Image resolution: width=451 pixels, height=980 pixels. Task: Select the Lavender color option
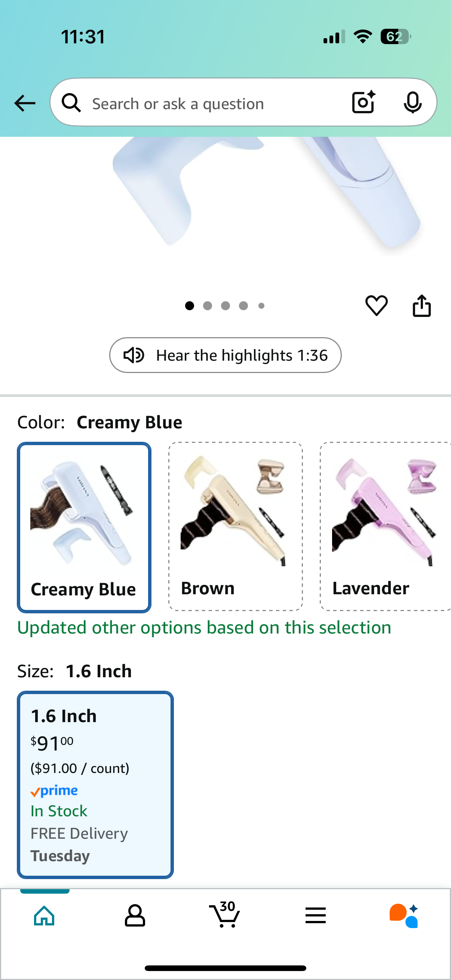[x=385, y=526]
